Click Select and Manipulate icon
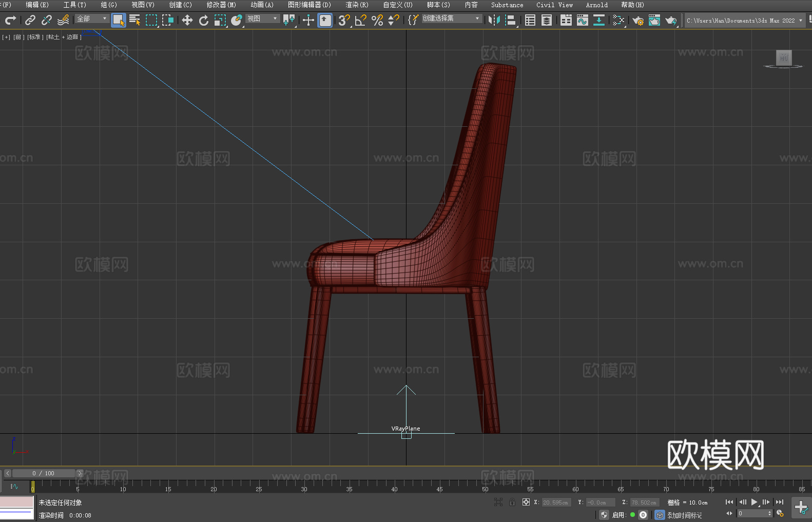Screen dimensions: 812x522 click(308, 20)
